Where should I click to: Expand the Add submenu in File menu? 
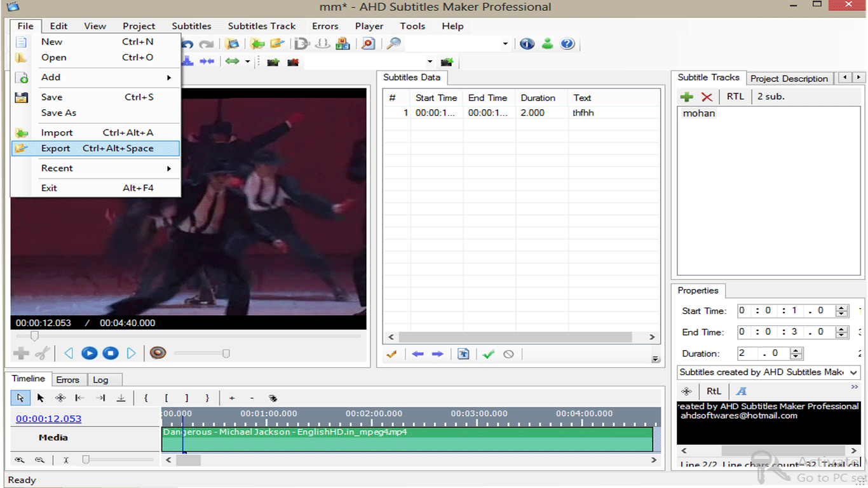(169, 78)
